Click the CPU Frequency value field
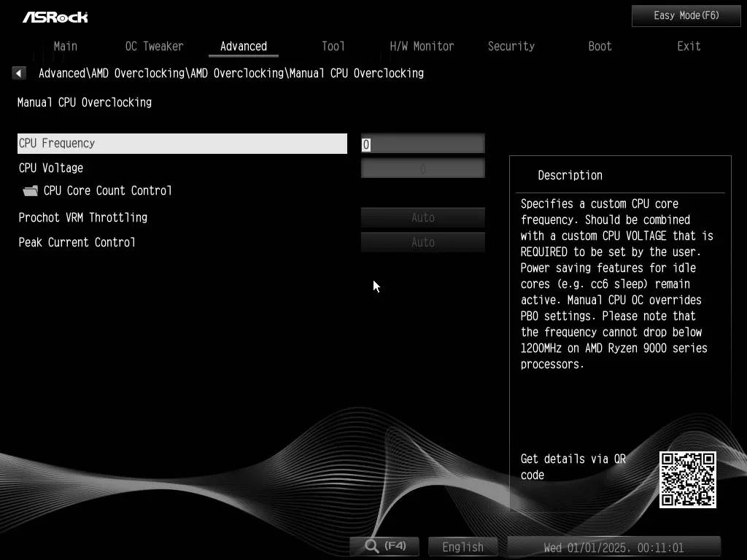 tap(422, 144)
